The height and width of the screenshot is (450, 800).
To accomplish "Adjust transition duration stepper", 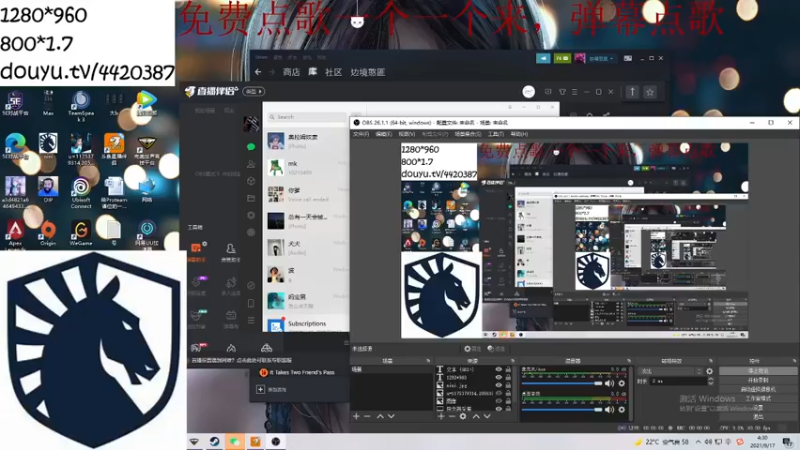I will click(710, 381).
